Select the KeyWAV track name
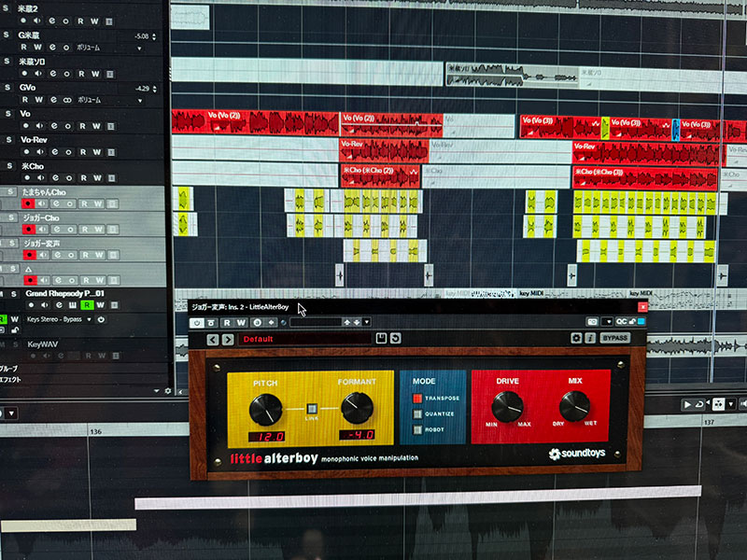The width and height of the screenshot is (747, 560). [x=42, y=344]
